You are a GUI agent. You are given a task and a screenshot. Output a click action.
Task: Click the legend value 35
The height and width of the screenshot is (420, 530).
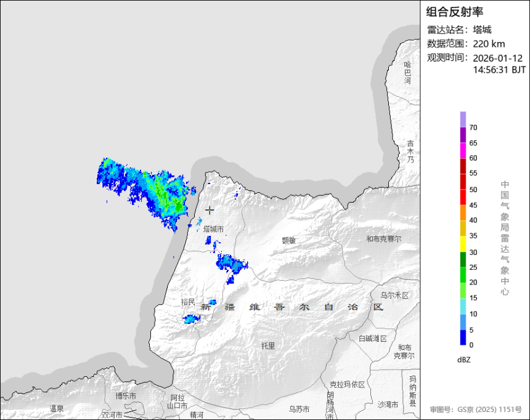(473, 236)
